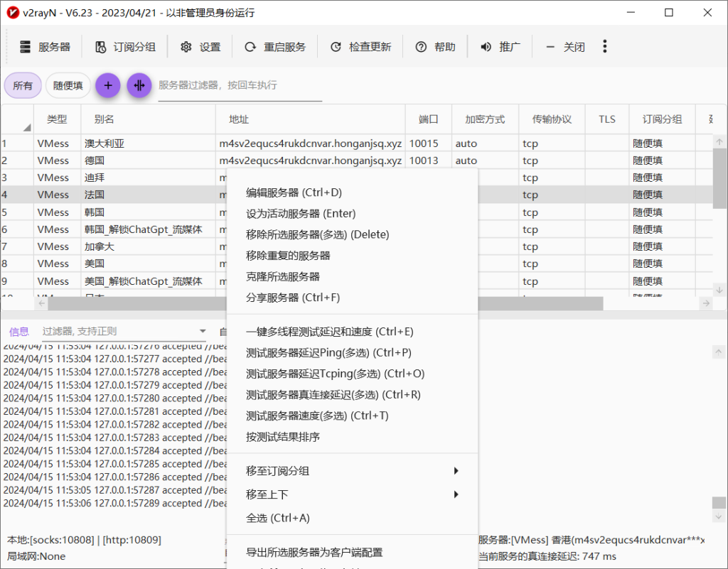Viewport: 728px width, 569px height.
Task: Trigger 检查更新 to check for updates
Action: click(x=335, y=47)
